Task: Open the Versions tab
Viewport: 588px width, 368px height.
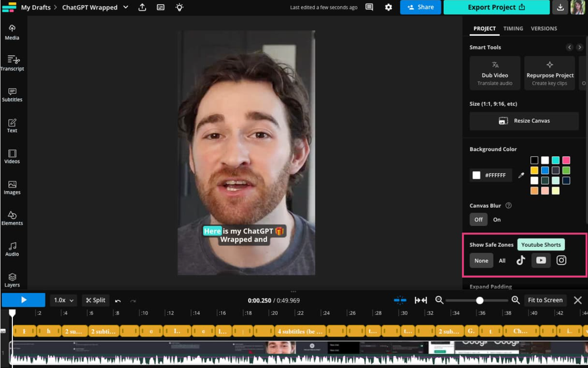Action: 544,28
